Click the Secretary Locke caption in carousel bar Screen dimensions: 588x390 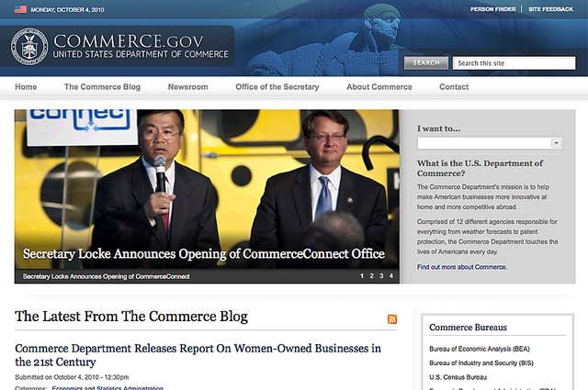tap(107, 276)
